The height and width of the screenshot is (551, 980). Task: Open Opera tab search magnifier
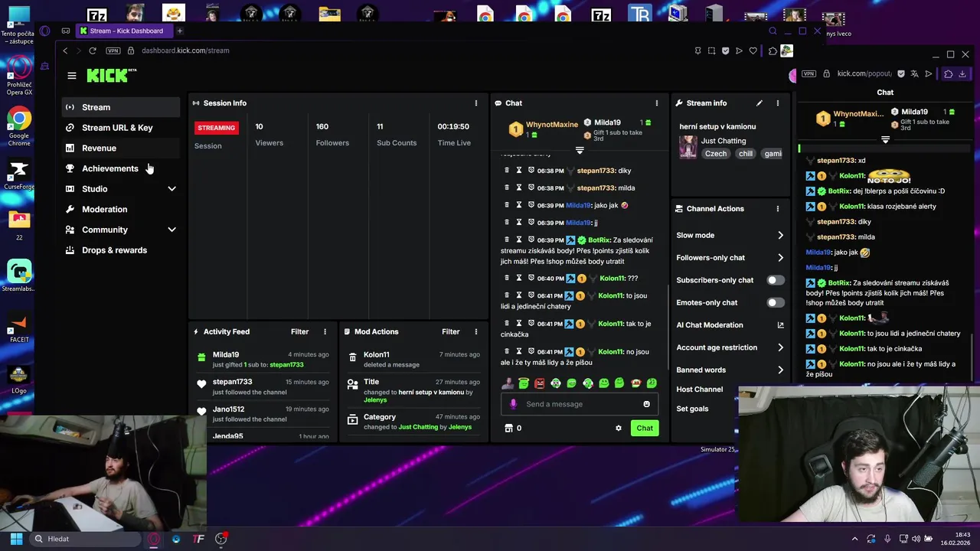pyautogui.click(x=773, y=31)
